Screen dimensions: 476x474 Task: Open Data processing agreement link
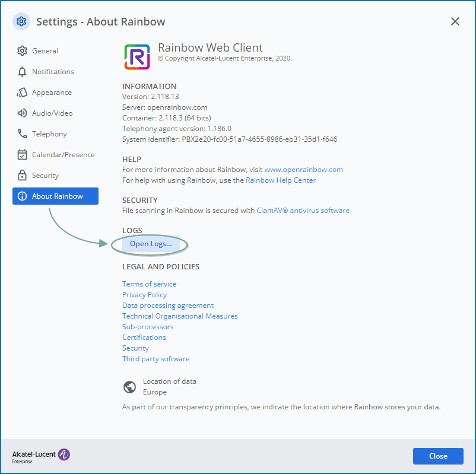click(x=167, y=306)
